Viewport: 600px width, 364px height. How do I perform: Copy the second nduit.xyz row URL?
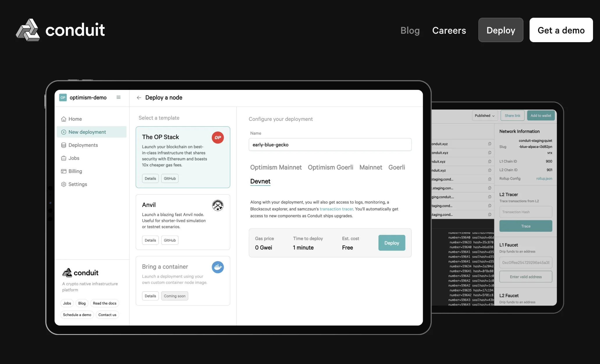click(x=490, y=170)
